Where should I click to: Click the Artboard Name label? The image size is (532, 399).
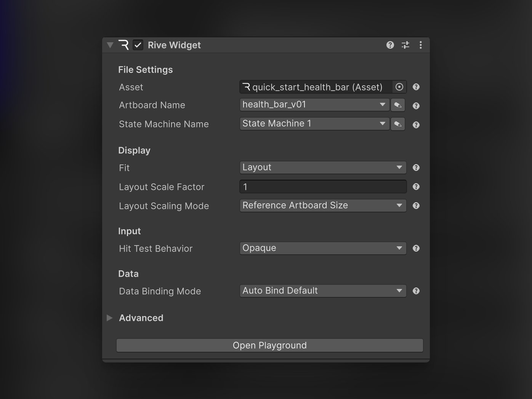pyautogui.click(x=152, y=105)
